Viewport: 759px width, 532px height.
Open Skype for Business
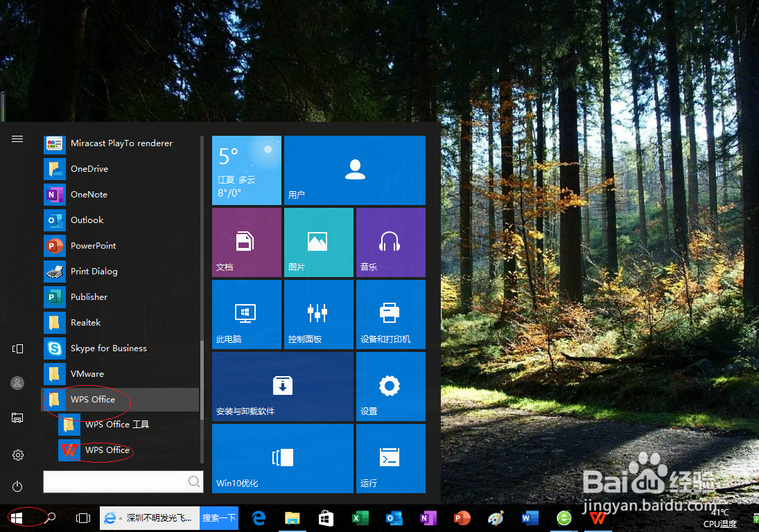121,348
